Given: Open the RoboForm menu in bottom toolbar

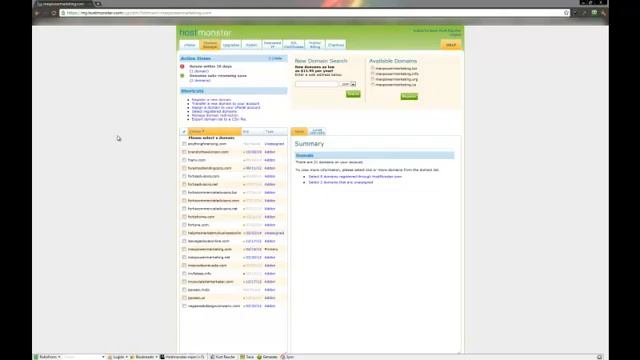Looking at the screenshot, I should (x=48, y=357).
